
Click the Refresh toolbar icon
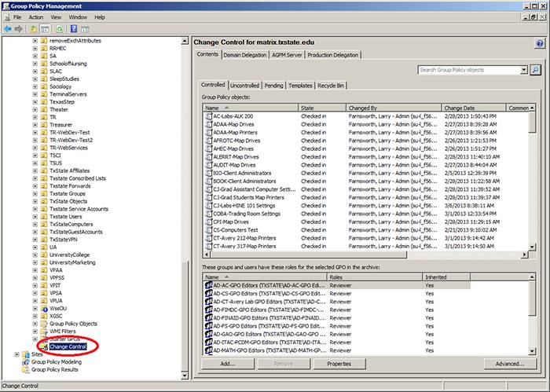(60, 28)
